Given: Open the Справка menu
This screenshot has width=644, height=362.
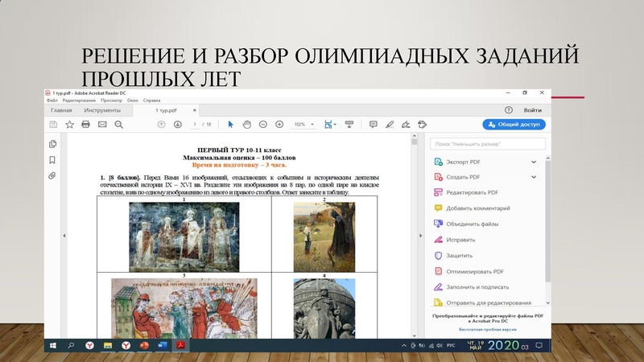Looking at the screenshot, I should pos(151,100).
